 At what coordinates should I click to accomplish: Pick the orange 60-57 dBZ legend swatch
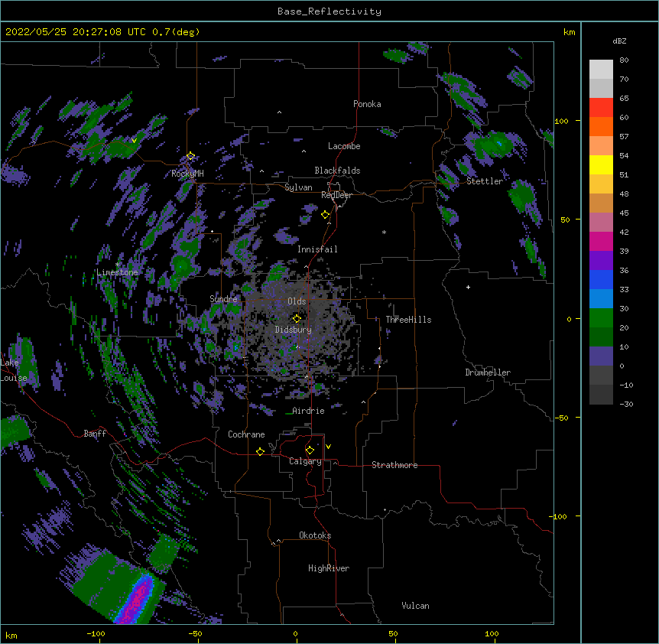coord(601,126)
